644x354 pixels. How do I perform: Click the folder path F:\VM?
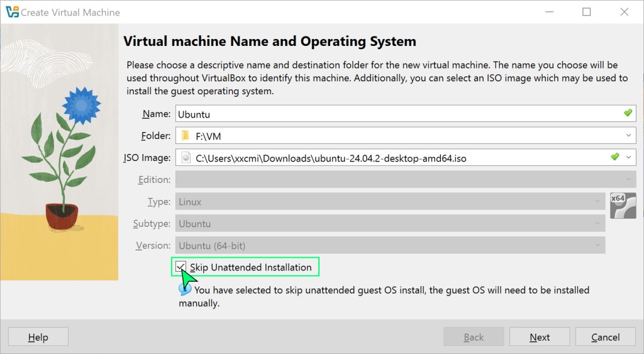click(x=208, y=136)
